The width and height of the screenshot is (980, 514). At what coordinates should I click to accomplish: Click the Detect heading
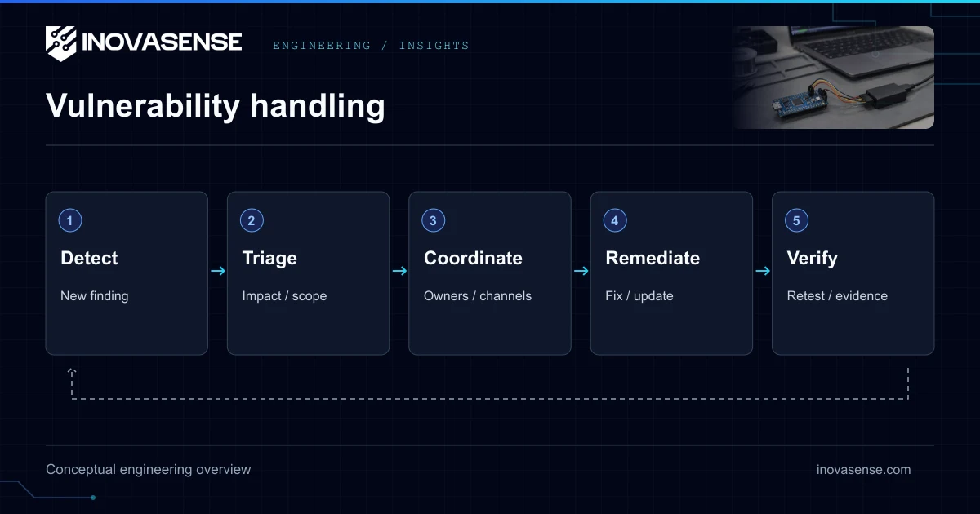point(89,259)
